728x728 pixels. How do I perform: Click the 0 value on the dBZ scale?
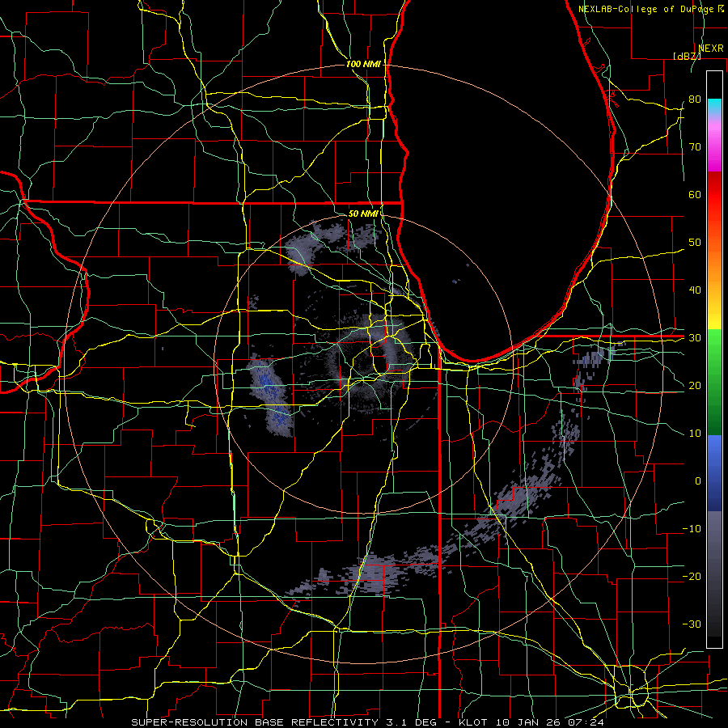pyautogui.click(x=698, y=481)
